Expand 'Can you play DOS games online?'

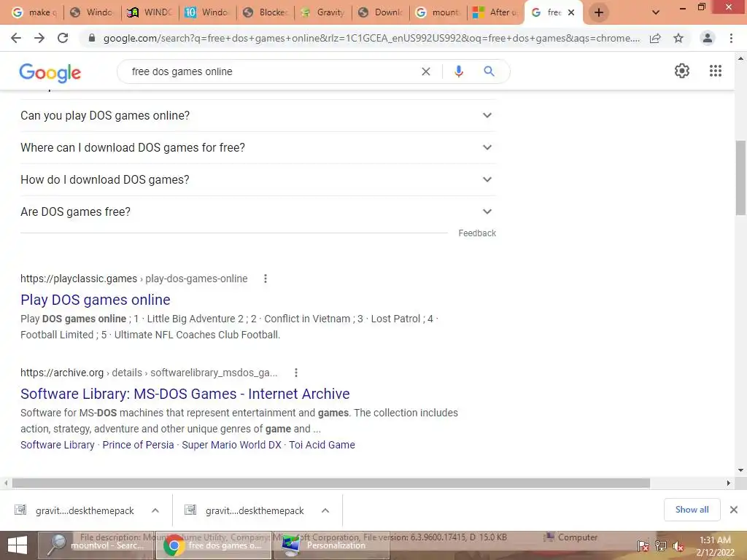(258, 116)
